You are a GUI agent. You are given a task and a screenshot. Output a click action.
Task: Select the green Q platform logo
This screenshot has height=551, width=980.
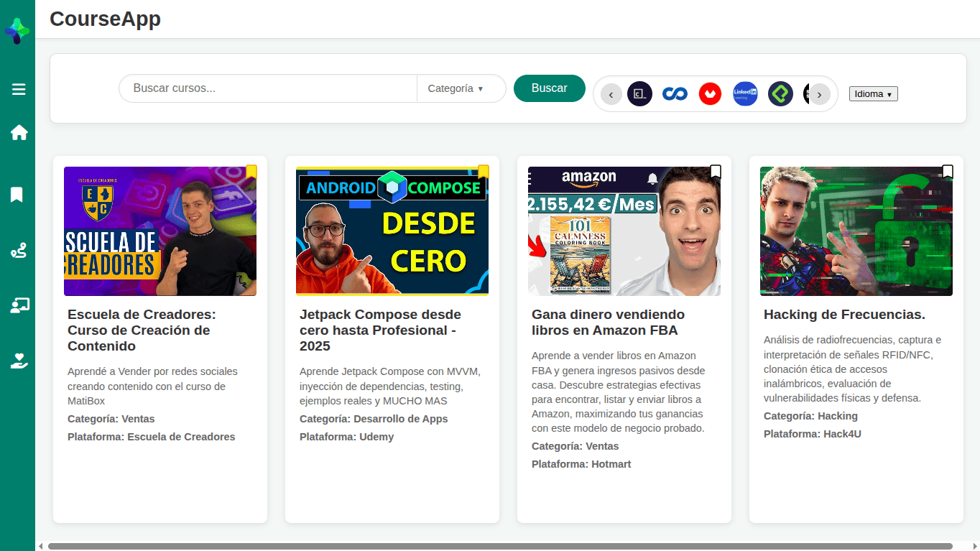[x=780, y=94]
